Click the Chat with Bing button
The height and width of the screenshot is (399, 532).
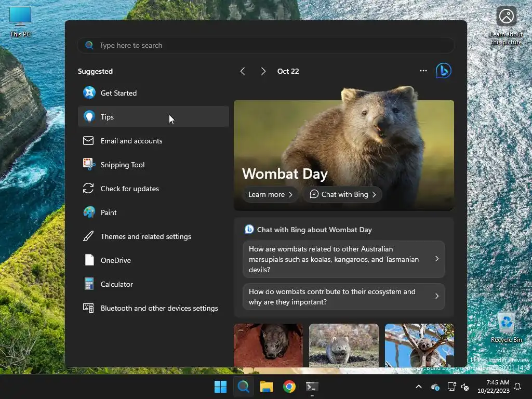[343, 194]
